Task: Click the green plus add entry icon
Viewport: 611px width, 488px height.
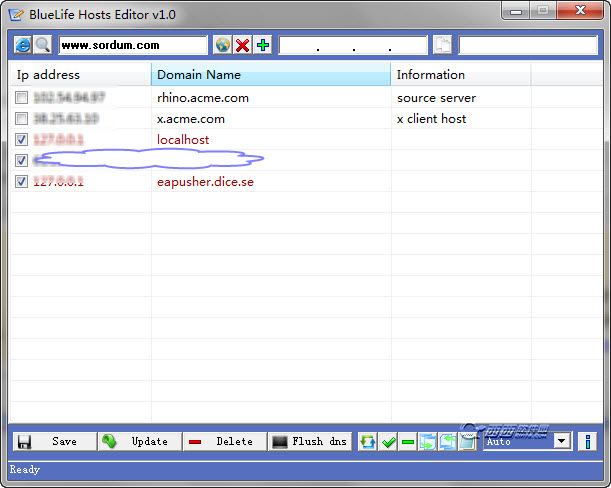Action: tap(263, 45)
